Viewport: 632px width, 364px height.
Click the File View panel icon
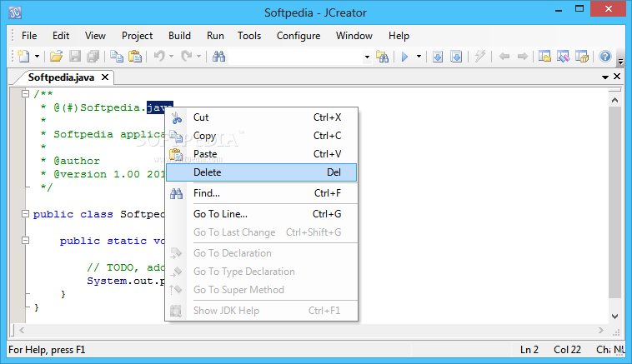544,57
